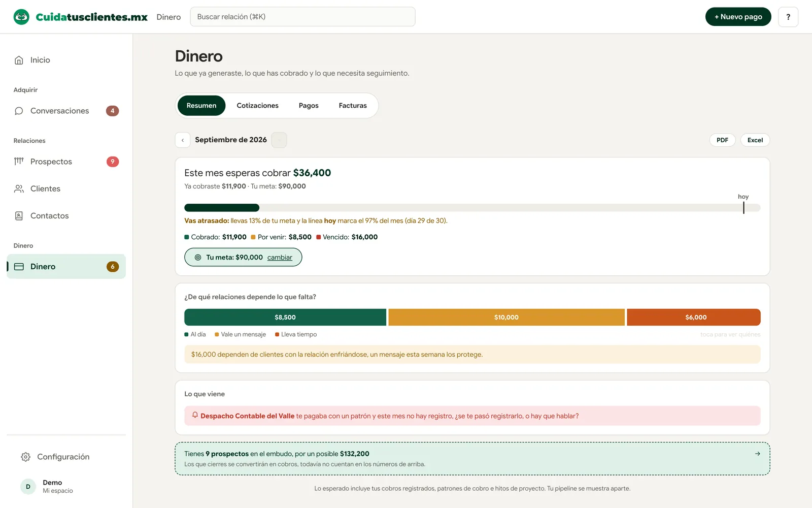Image resolution: width=812 pixels, height=508 pixels.
Task: Click the green $8,500 Al día segment
Action: coord(285,317)
